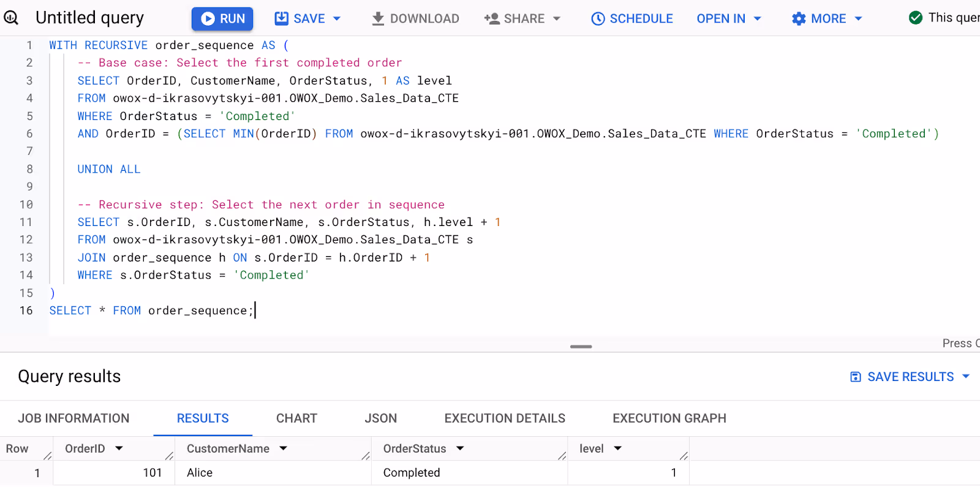The image size is (980, 487).
Task: Switch to the JSON tab
Action: tap(381, 418)
